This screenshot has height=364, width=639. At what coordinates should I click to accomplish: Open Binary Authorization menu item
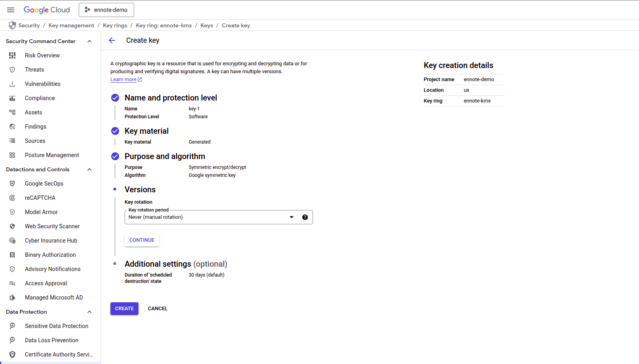[x=50, y=255]
